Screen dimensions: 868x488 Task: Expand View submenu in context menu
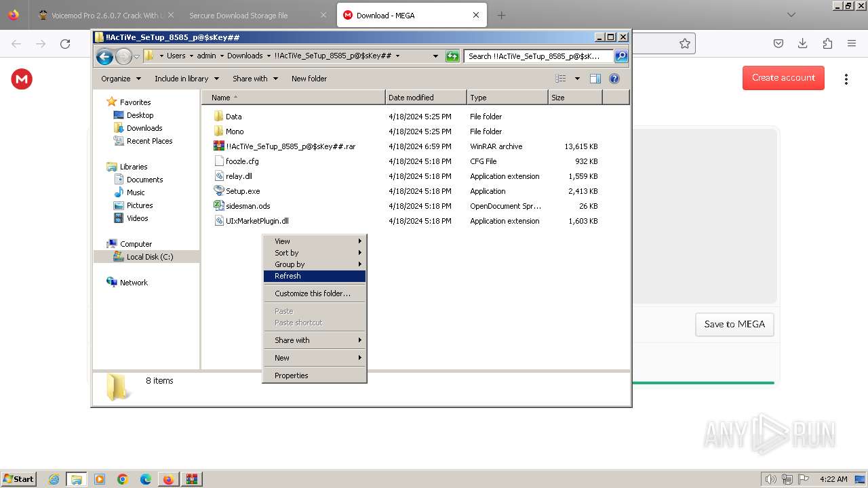(x=315, y=241)
